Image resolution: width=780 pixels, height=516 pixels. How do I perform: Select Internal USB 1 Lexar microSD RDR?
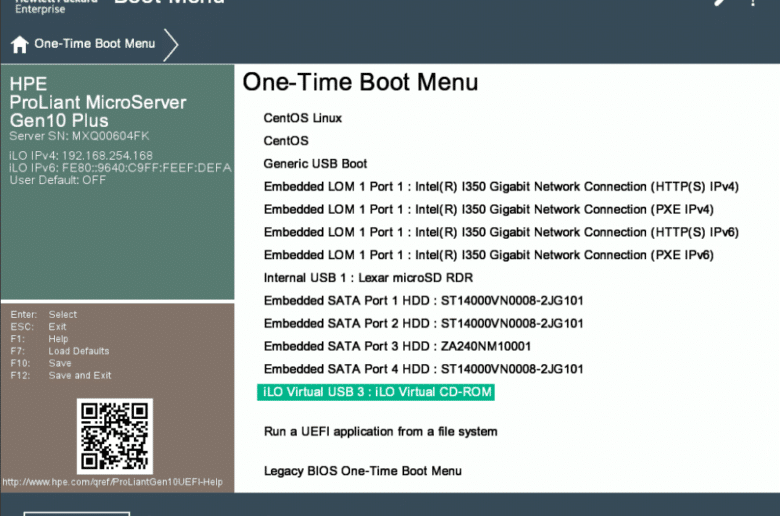[x=368, y=278]
